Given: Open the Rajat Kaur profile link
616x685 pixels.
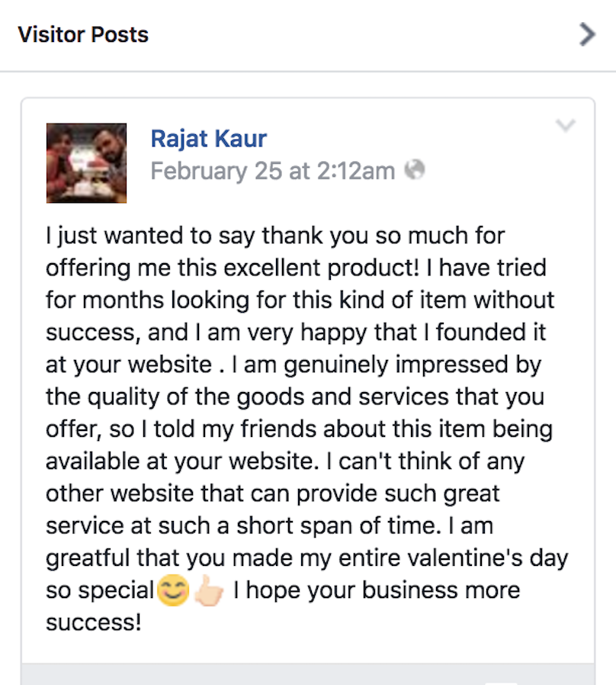Looking at the screenshot, I should [x=208, y=138].
